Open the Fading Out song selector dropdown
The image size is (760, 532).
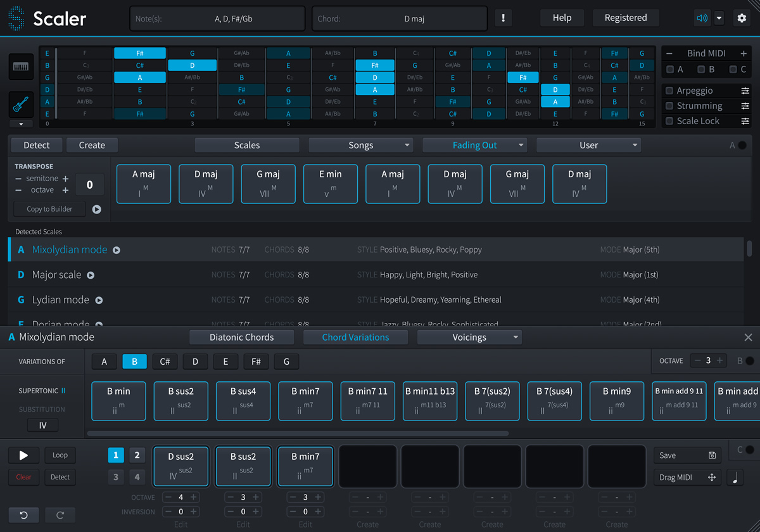tap(474, 144)
